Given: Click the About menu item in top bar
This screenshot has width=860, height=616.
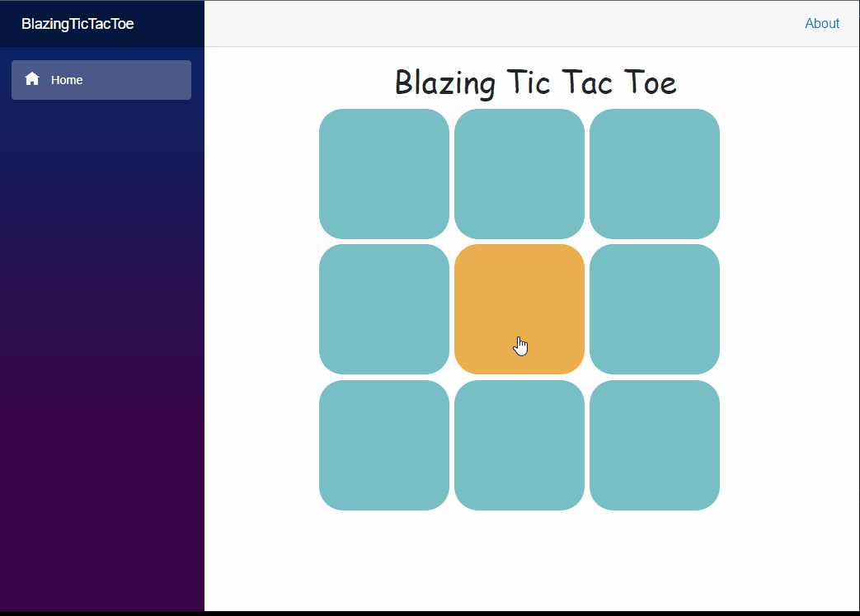Looking at the screenshot, I should pyautogui.click(x=822, y=23).
